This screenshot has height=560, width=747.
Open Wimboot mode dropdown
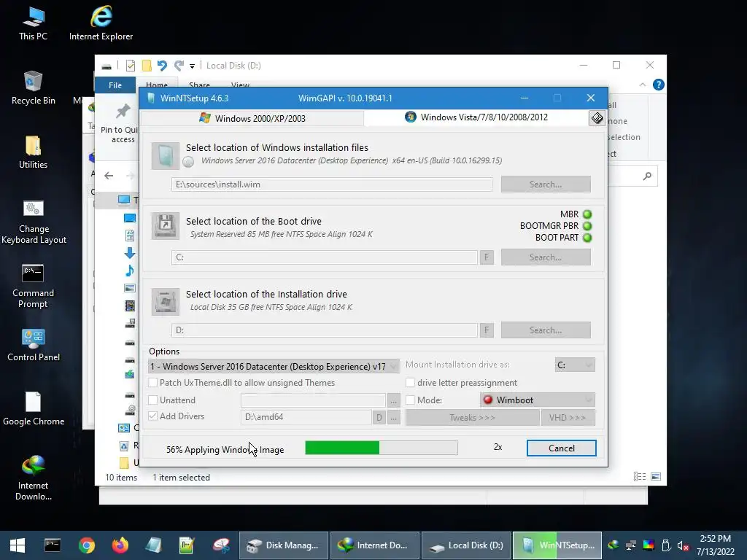(x=538, y=400)
